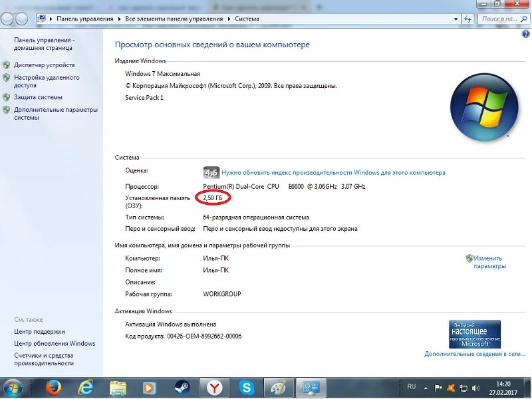The height and width of the screenshot is (399, 532).
Task: Click the Action Center flag icon
Action: pyautogui.click(x=438, y=388)
